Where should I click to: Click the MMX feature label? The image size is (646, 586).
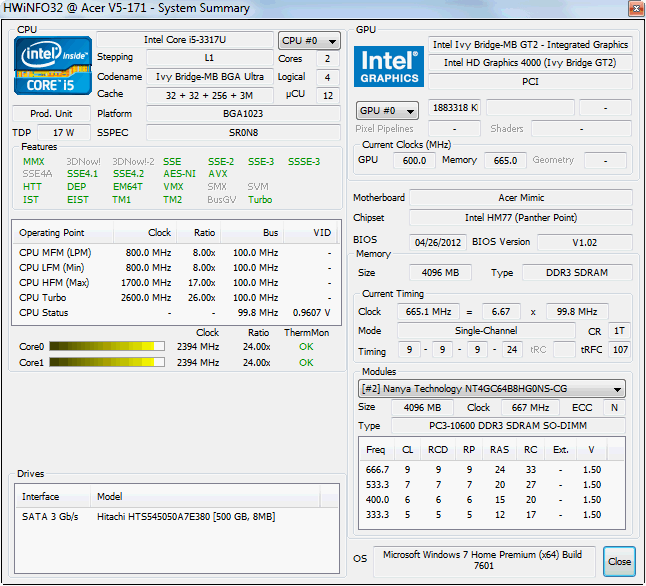[33, 162]
